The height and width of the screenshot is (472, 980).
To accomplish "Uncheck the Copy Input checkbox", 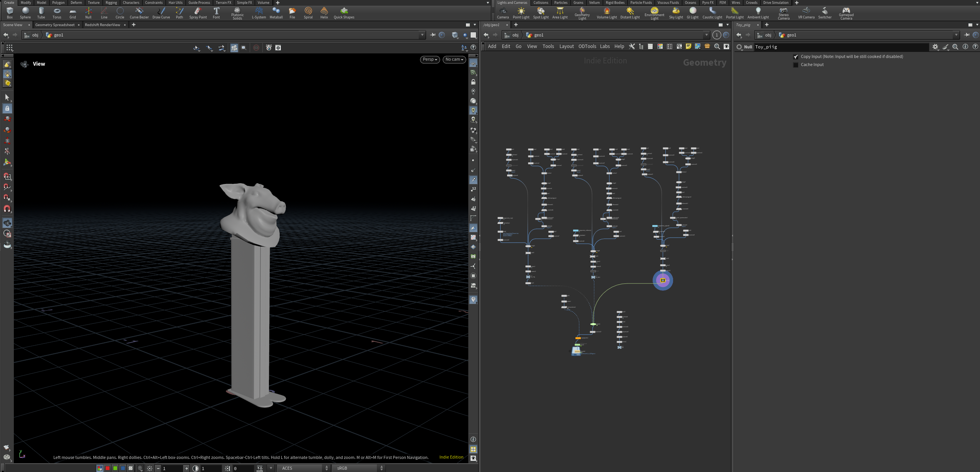I will [x=796, y=57].
